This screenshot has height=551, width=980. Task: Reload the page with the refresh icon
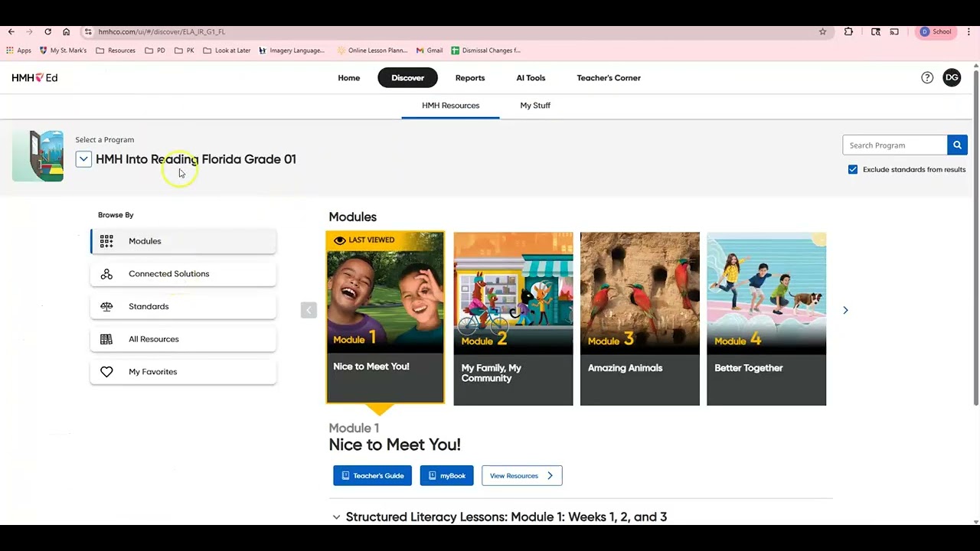pyautogui.click(x=47, y=31)
